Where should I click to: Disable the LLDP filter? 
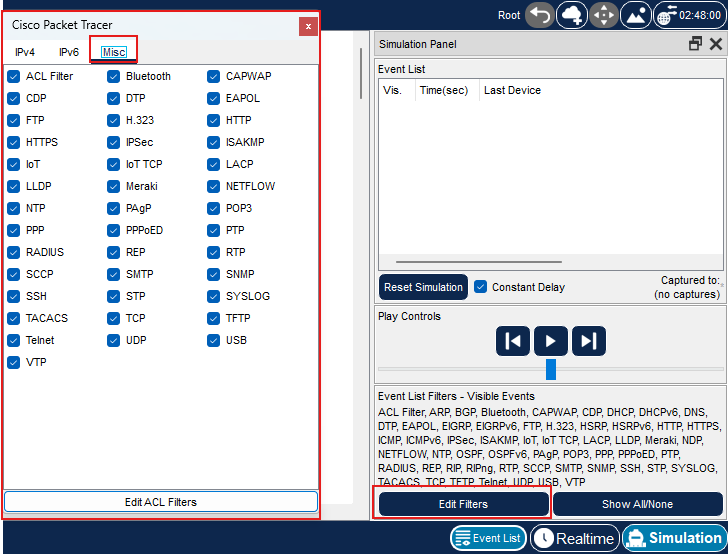(13, 186)
